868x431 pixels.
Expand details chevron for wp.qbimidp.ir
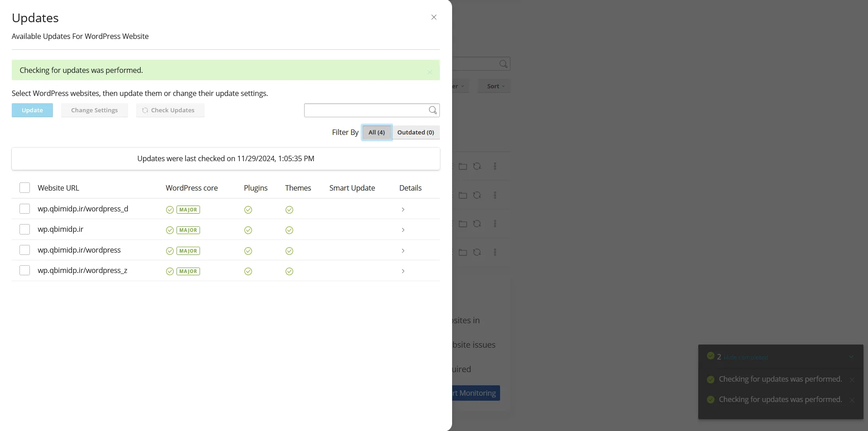click(403, 230)
